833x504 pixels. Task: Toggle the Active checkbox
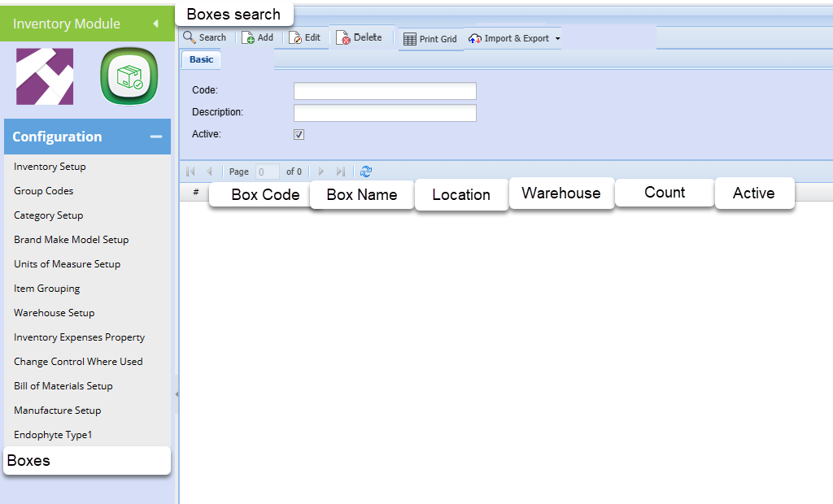299,134
